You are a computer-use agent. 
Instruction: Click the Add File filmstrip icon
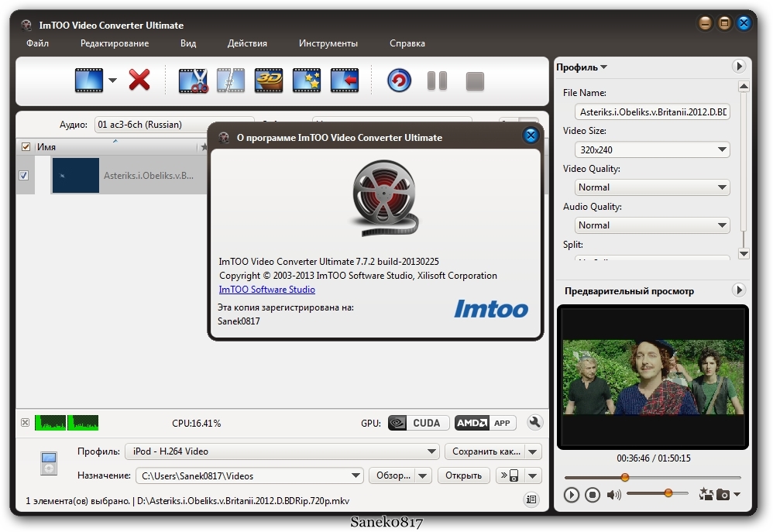88,80
